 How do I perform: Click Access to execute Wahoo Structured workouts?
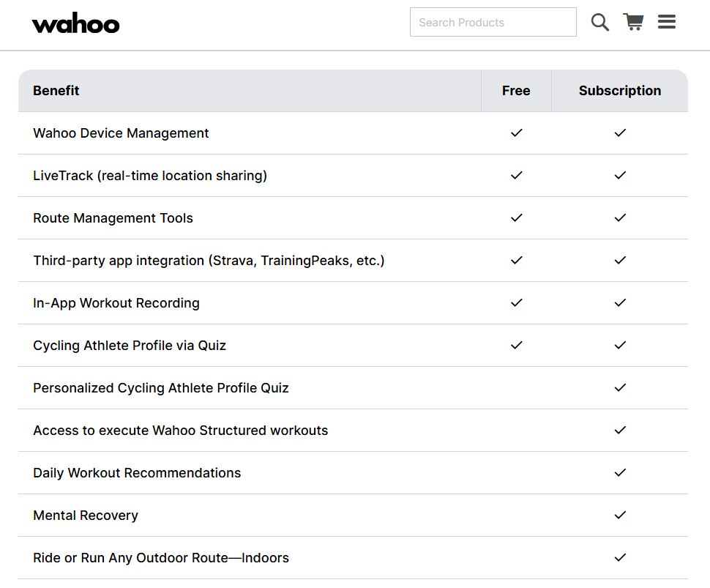pyautogui.click(x=181, y=431)
